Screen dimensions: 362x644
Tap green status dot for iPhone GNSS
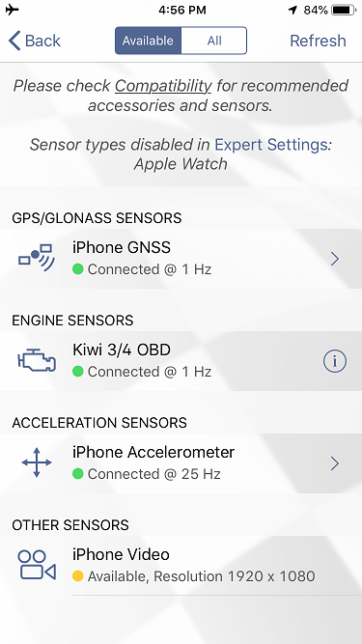[78, 269]
